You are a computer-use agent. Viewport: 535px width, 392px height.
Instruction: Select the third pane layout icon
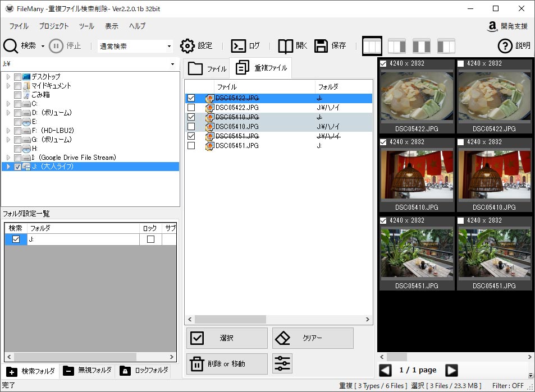coord(422,46)
